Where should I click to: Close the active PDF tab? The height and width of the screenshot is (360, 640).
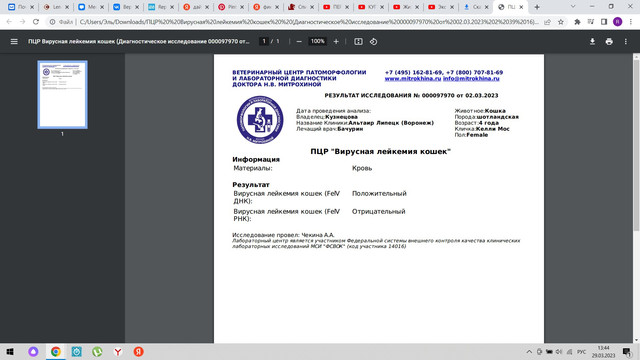tap(521, 7)
